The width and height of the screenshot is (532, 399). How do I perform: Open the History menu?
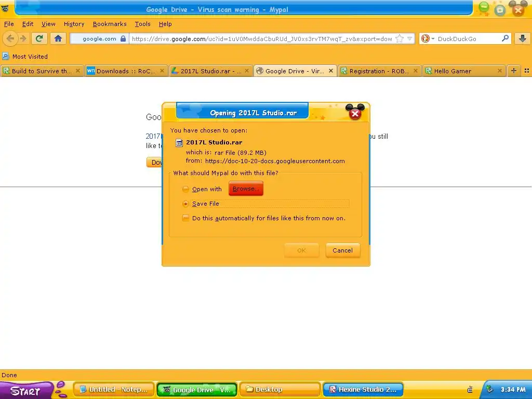[74, 24]
